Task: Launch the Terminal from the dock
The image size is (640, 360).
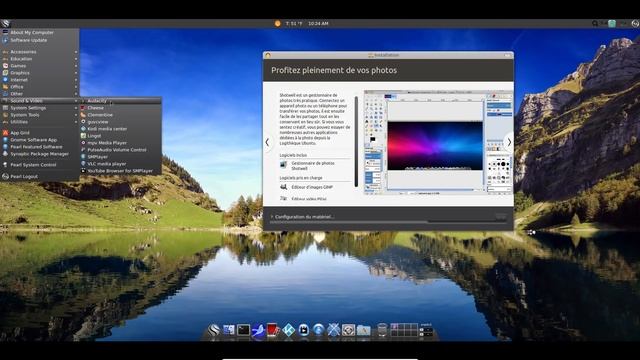Action: click(x=243, y=330)
